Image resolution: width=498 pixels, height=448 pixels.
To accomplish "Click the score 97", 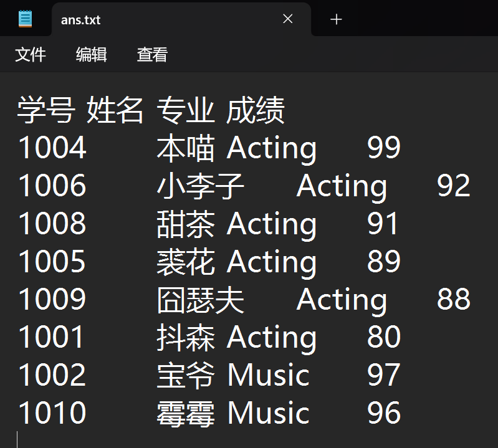I will point(384,374).
